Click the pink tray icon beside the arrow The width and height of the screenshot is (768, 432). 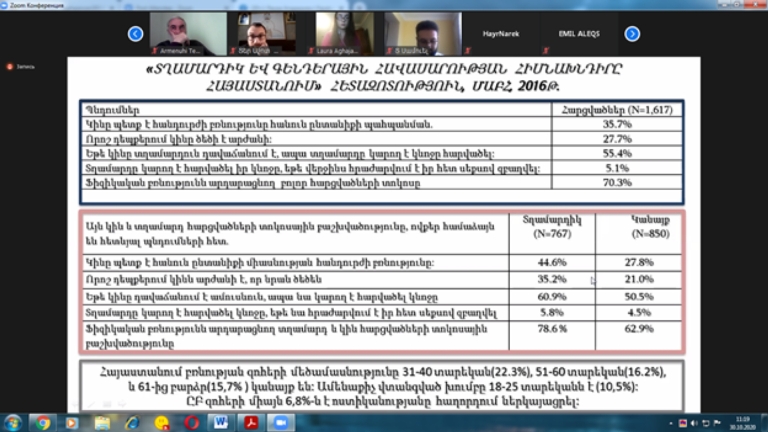(683, 423)
